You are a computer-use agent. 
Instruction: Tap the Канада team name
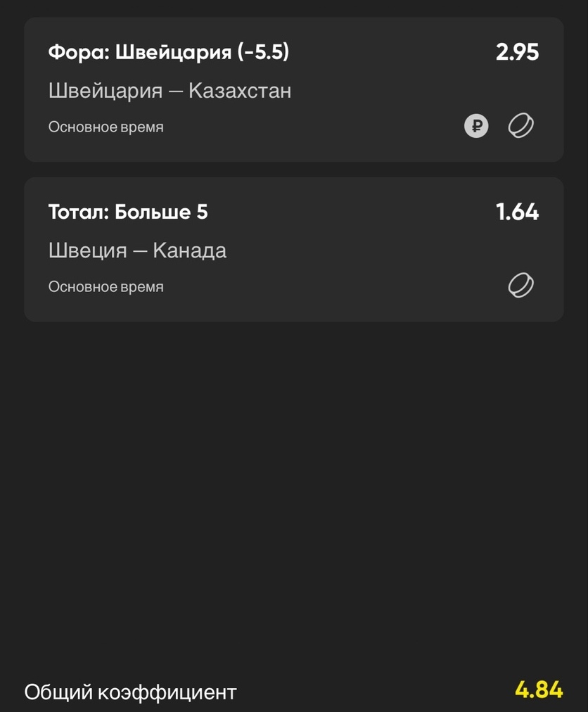pyautogui.click(x=189, y=250)
